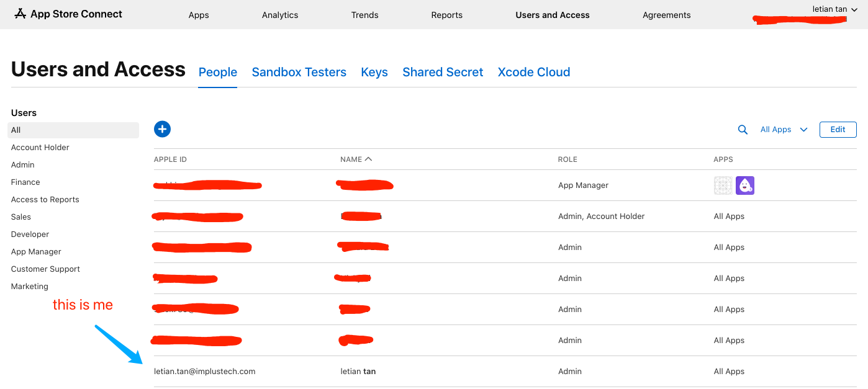Switch to the Shared Secret tab
This screenshot has width=868, height=389.
coord(443,72)
